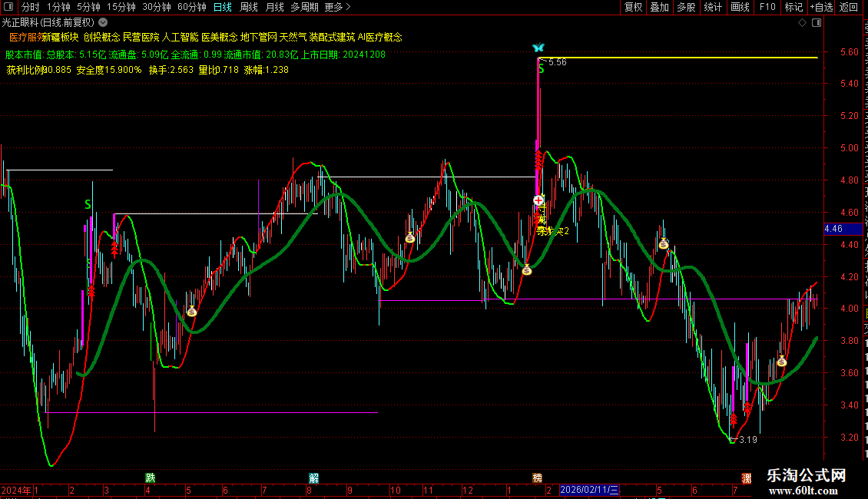Click the money bag icon near 4.46
This screenshot has height=499, width=868.
pos(663,243)
